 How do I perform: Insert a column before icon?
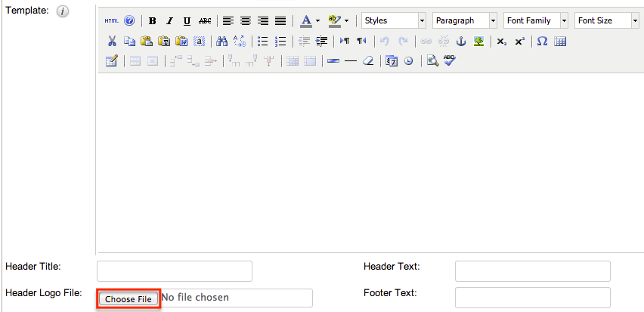pyautogui.click(x=234, y=61)
